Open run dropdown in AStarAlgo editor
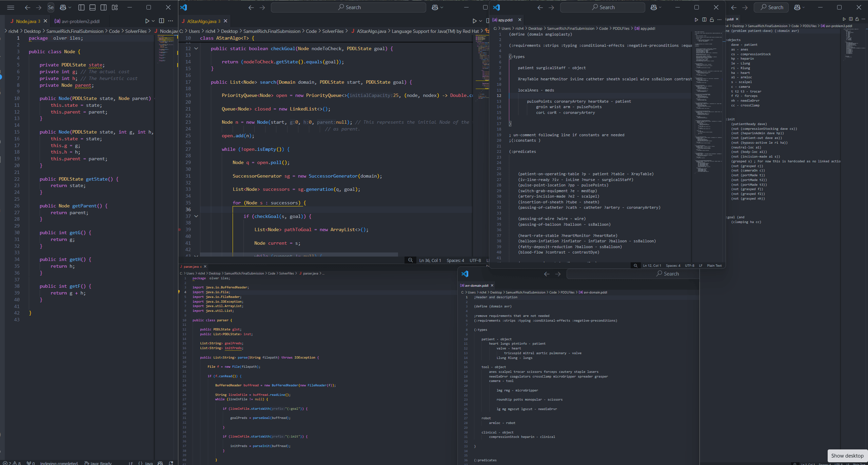This screenshot has width=868, height=465. click(x=480, y=21)
